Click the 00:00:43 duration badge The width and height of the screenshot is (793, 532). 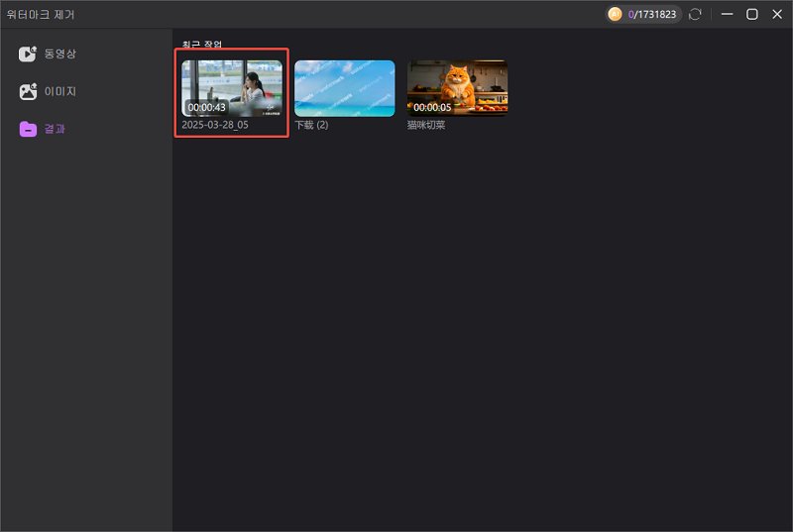pyautogui.click(x=207, y=107)
